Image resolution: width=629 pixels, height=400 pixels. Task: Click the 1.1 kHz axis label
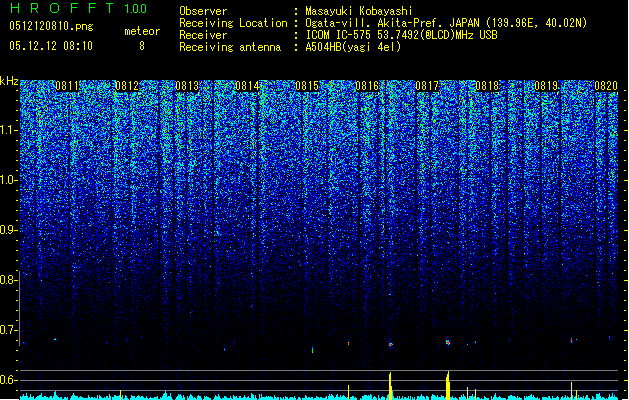click(x=9, y=130)
